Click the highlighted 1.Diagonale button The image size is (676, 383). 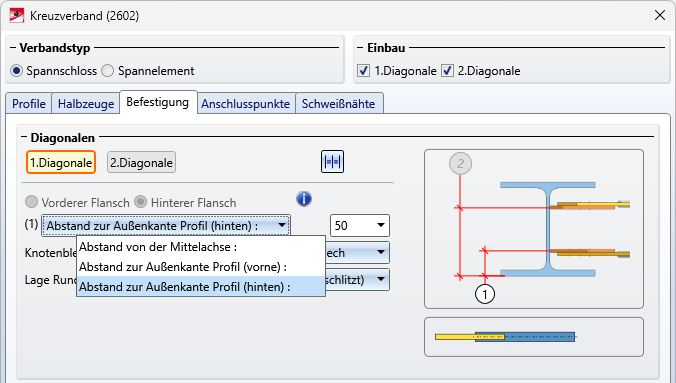click(61, 163)
